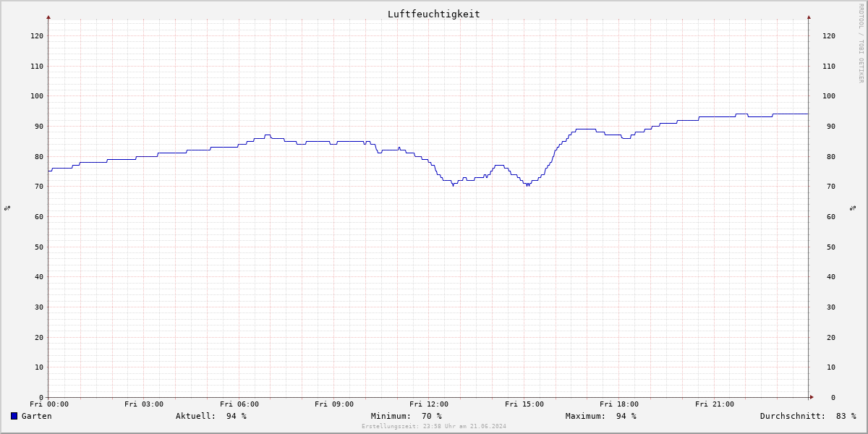Select the Maximum: 94 % value
The image size is (868, 434).
601,416
